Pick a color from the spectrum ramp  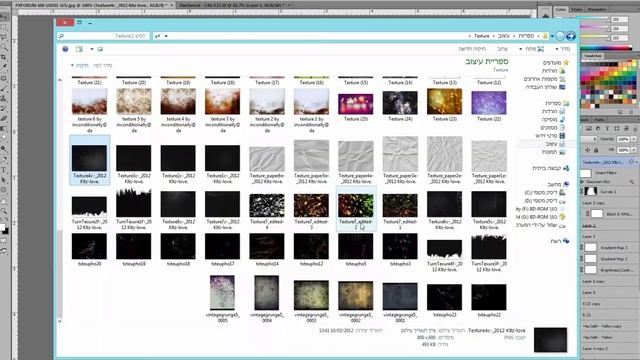[606, 47]
